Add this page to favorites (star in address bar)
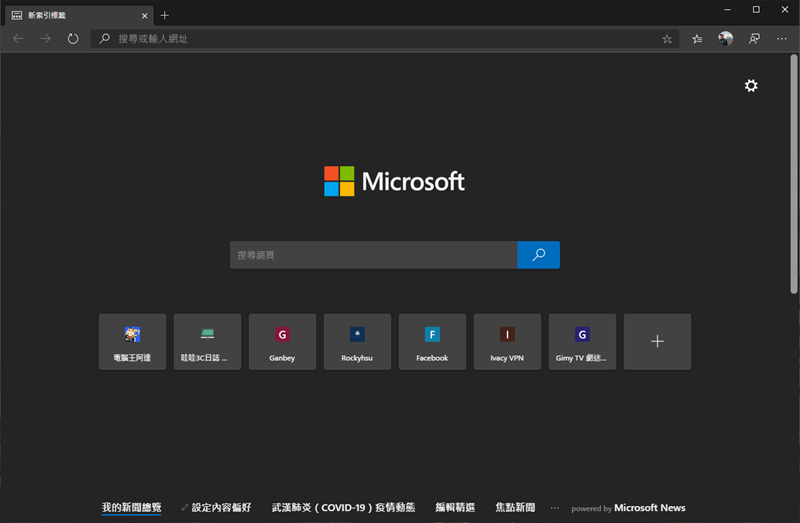This screenshot has height=523, width=800. point(667,39)
